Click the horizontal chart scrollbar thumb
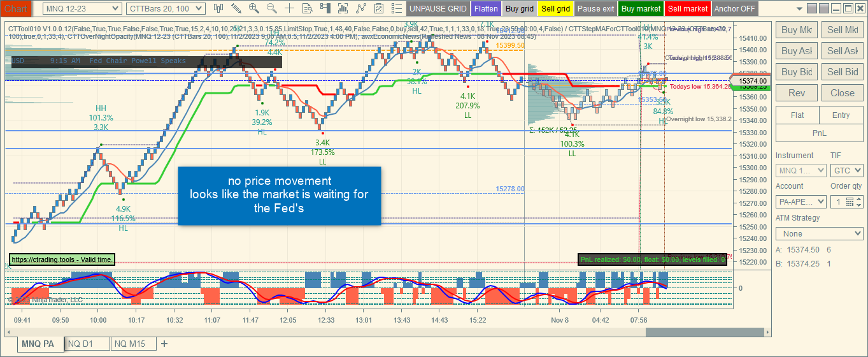This screenshot has width=868, height=357. click(704, 332)
